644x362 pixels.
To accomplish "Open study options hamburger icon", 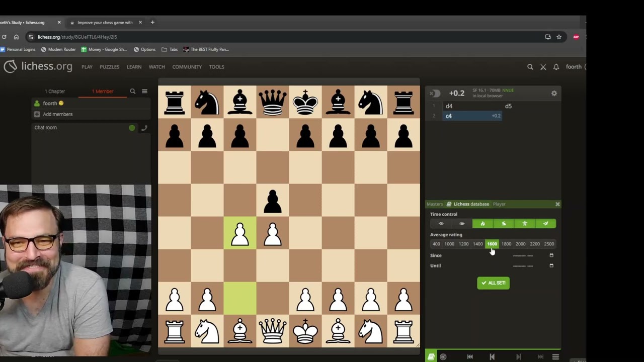I will [x=144, y=92].
